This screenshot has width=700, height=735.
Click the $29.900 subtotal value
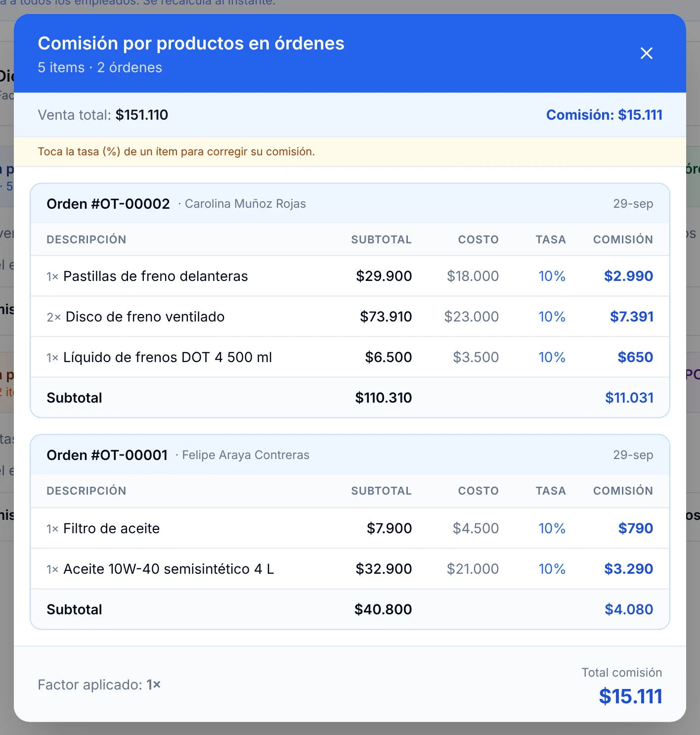coord(384,276)
